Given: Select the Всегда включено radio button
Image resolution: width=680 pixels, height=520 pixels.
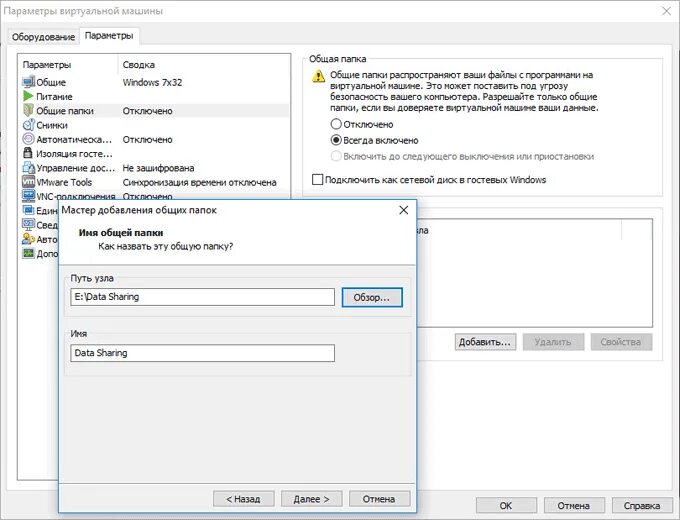Looking at the screenshot, I should click(336, 140).
